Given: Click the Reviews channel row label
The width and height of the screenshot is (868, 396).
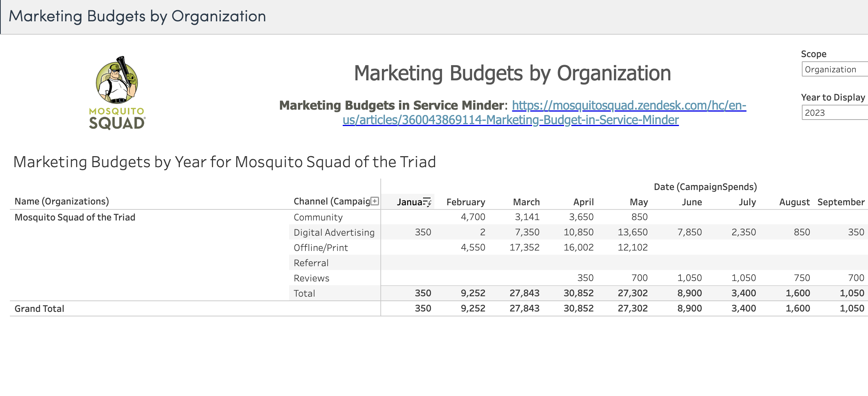Looking at the screenshot, I should [311, 278].
